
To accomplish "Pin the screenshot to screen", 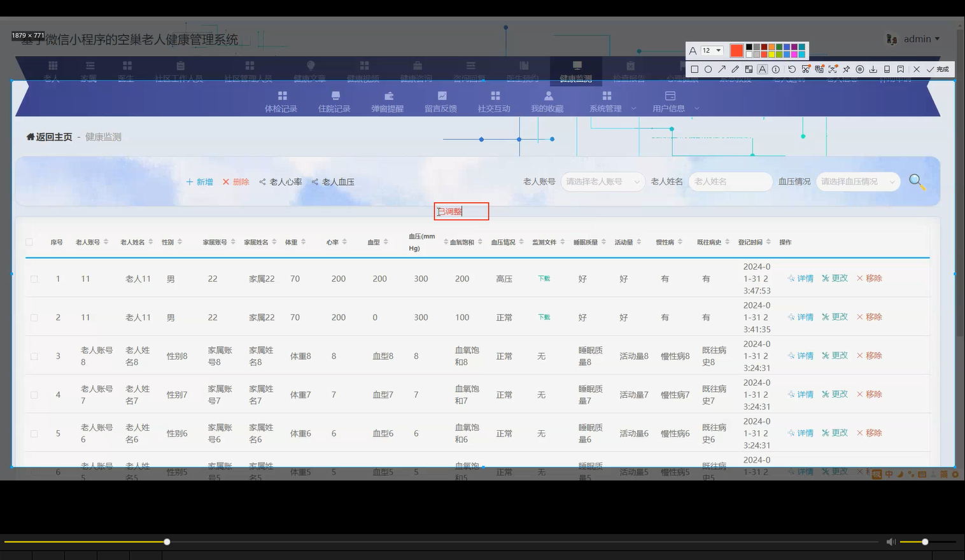I will pyautogui.click(x=847, y=69).
